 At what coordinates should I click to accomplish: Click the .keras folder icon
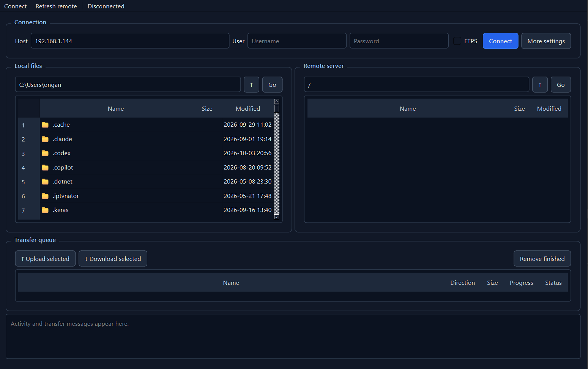point(45,210)
